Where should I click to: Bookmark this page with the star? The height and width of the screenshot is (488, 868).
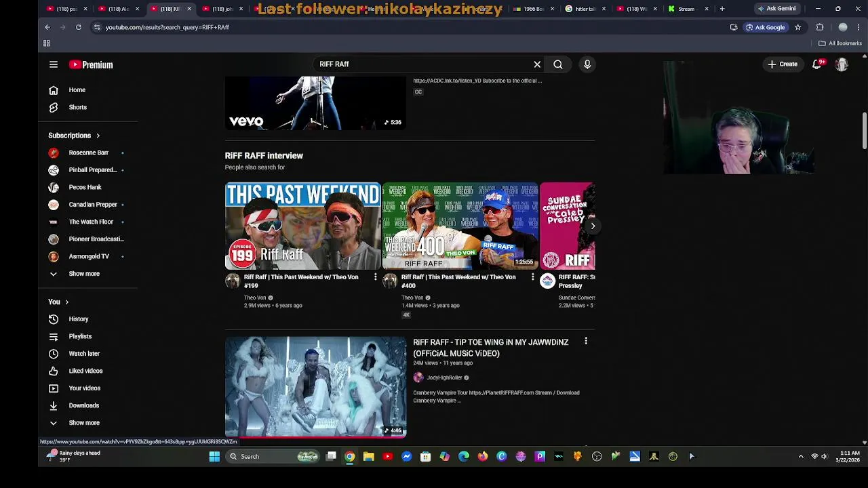pyautogui.click(x=798, y=27)
